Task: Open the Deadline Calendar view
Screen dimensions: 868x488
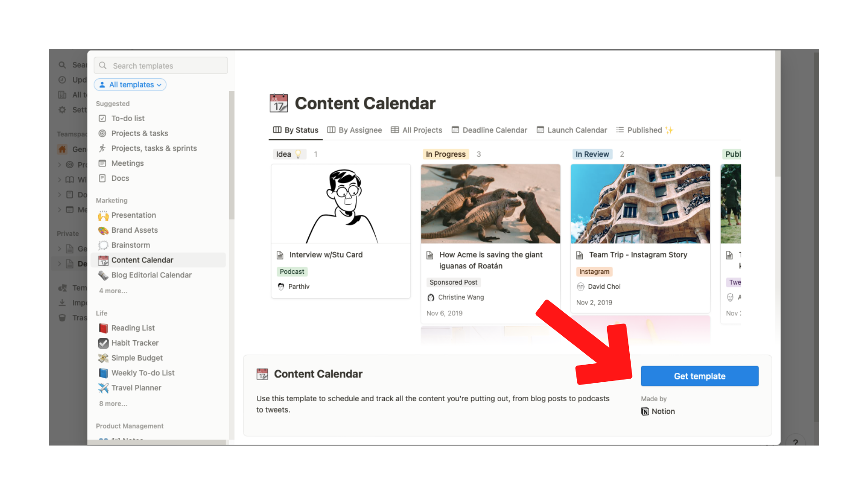Action: coord(494,130)
